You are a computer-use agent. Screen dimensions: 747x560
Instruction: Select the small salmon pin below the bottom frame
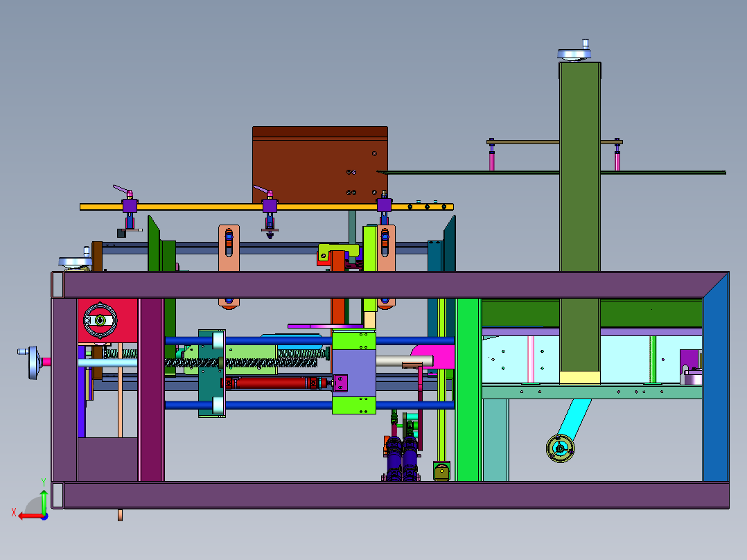(120, 515)
